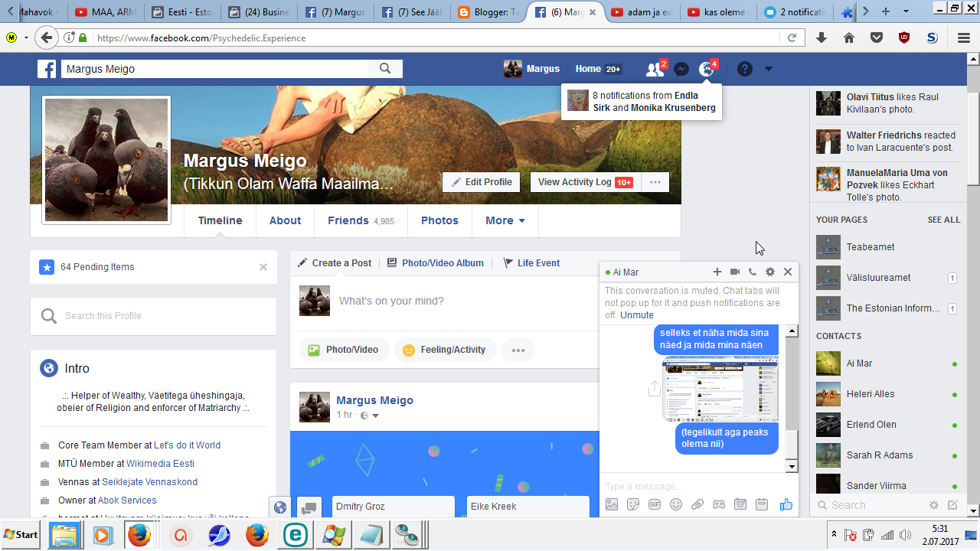Select Photo/Video Album option
This screenshot has height=551, width=980.
(x=436, y=263)
